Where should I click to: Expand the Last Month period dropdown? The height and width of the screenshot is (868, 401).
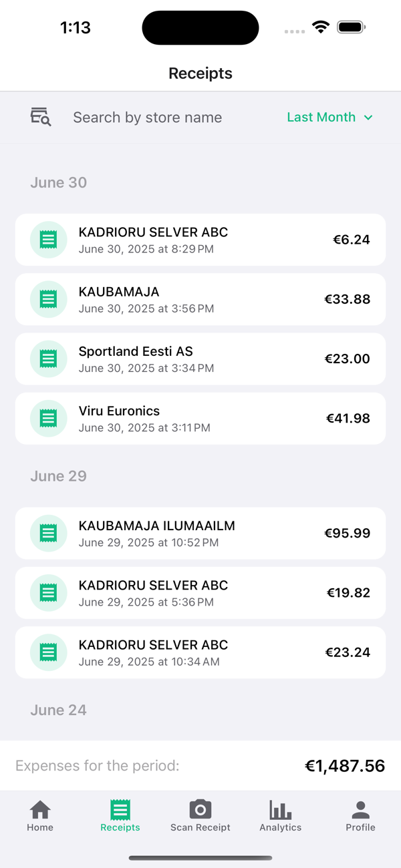point(329,117)
